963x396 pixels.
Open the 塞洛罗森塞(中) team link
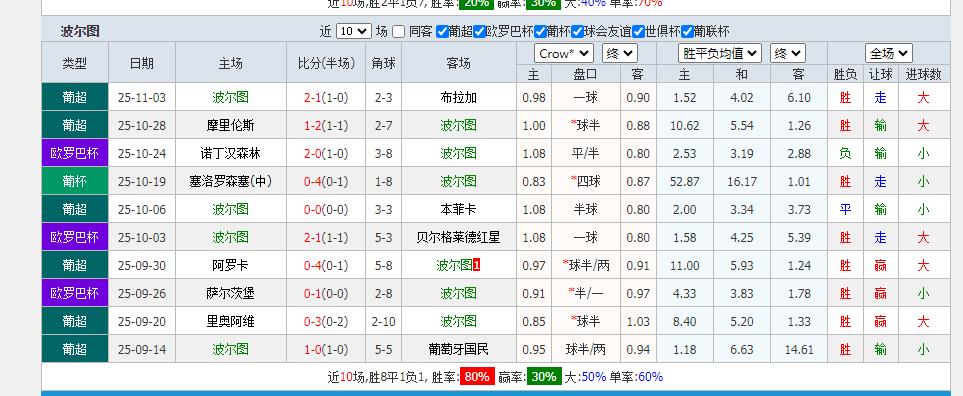230,182
